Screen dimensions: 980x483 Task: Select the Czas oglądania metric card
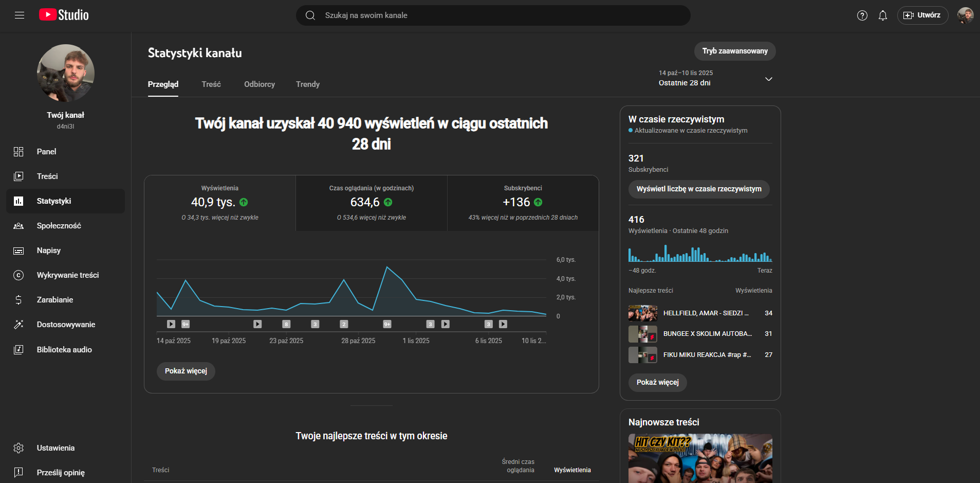pos(371,203)
